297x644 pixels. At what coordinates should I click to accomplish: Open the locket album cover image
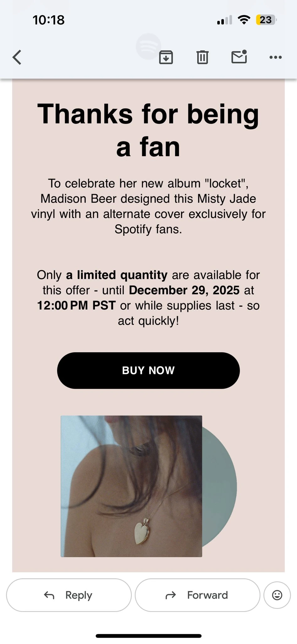click(x=131, y=486)
